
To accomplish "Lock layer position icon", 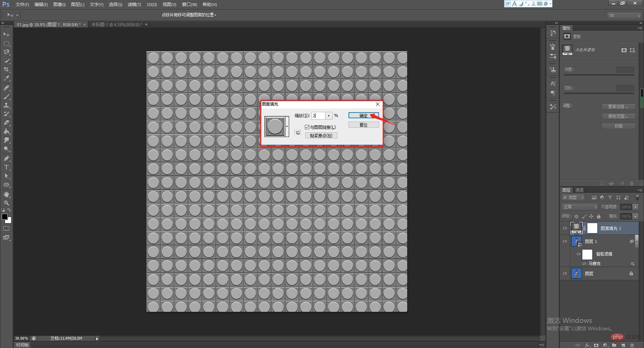I will coord(591,216).
